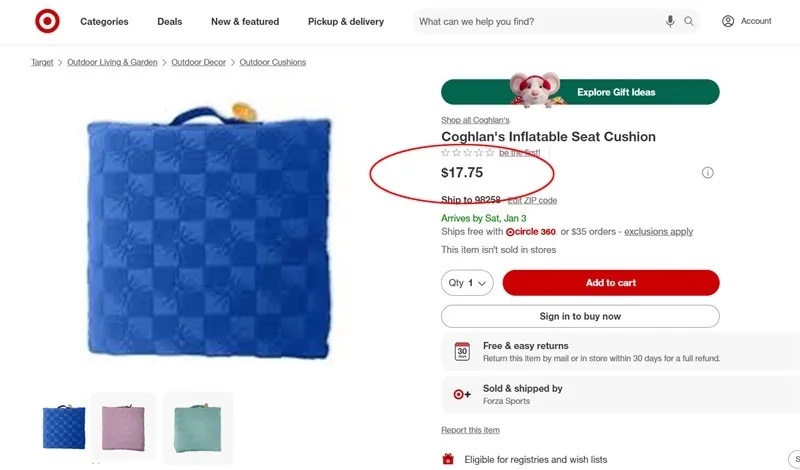
Task: Click the microphone voice search icon
Action: click(670, 21)
